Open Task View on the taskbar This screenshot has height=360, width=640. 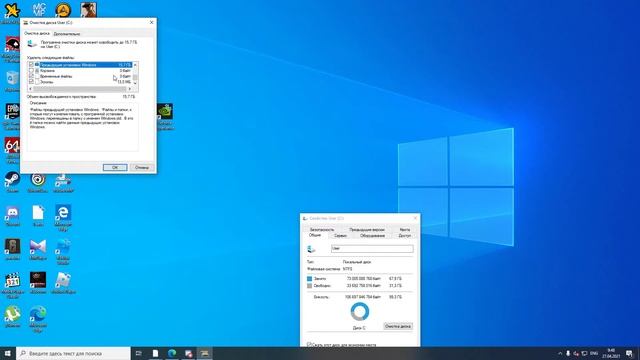[138, 353]
